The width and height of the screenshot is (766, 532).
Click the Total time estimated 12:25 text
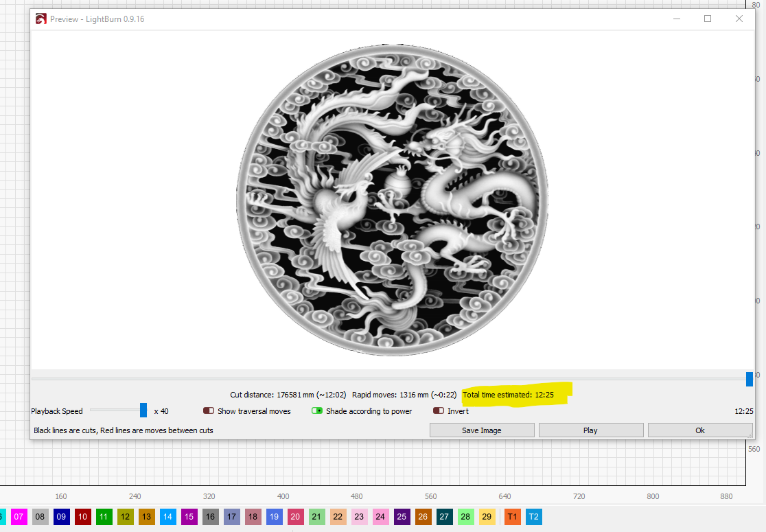[508, 395]
